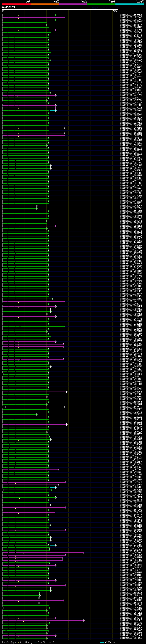
Task: Select hit UniRef100_Q3EA40
Action: tap(131, 37)
